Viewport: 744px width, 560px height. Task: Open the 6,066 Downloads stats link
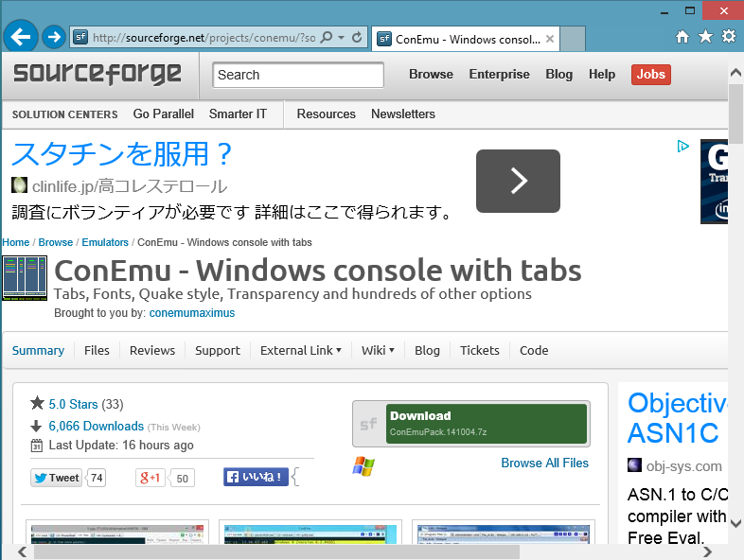(x=96, y=427)
